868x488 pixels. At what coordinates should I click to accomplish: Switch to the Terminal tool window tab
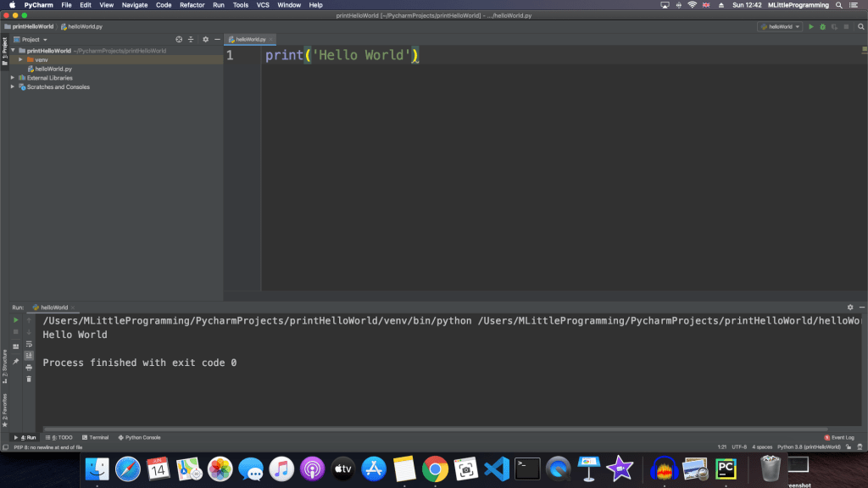[x=95, y=437]
